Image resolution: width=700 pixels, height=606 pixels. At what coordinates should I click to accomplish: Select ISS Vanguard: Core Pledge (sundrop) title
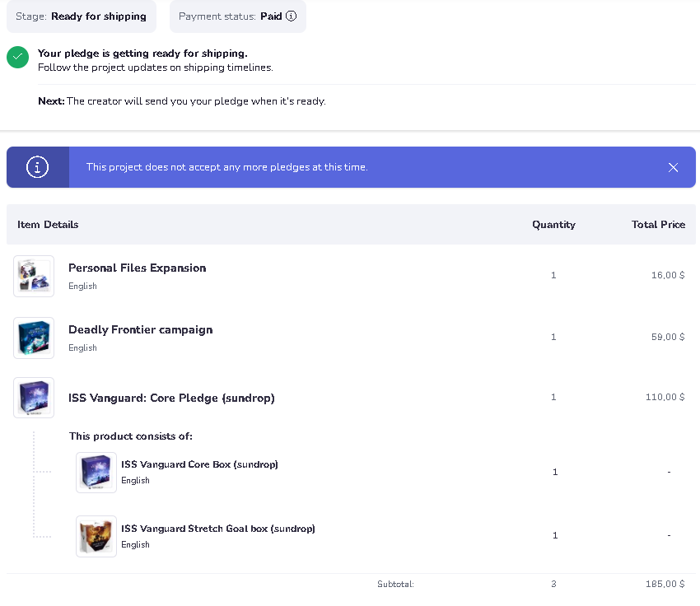pos(171,399)
